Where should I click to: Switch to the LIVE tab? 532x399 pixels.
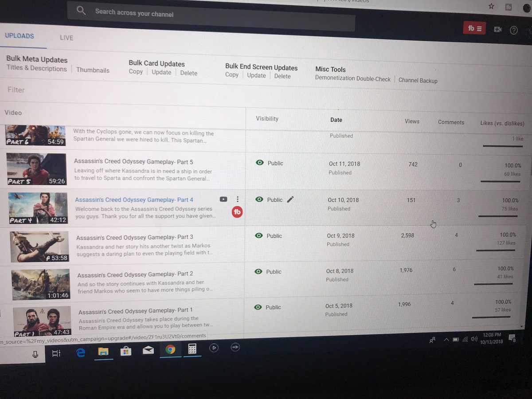[x=66, y=38]
